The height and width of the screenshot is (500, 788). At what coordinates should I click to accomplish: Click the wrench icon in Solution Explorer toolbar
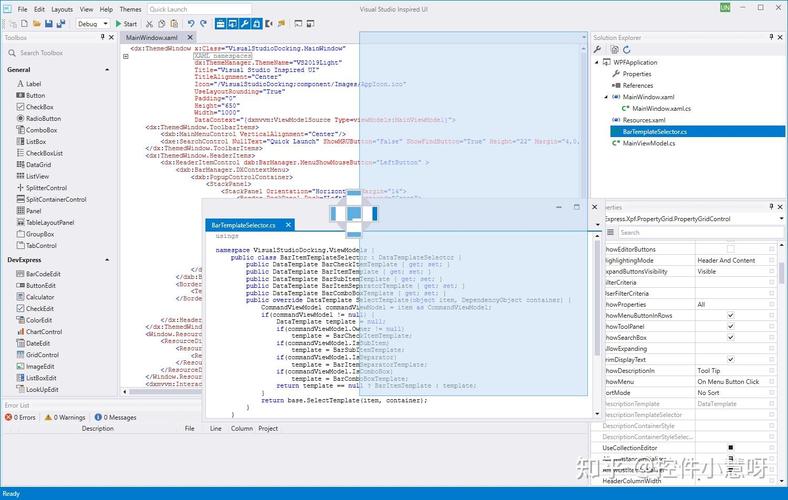(x=598, y=49)
